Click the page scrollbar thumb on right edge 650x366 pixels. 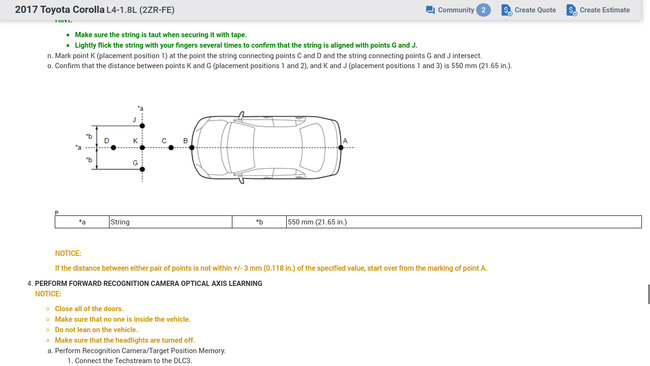[648, 294]
